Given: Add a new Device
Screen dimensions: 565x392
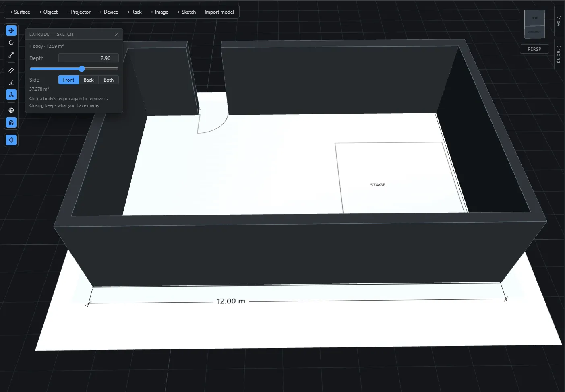Looking at the screenshot, I should click(109, 12).
